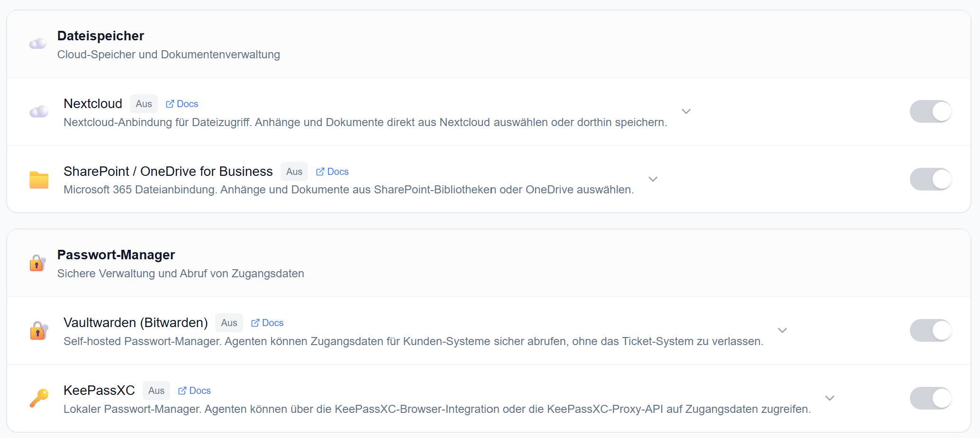Enable the SharePoint / OneDrive toggle
Viewport: 980px width, 438px height.
[x=930, y=179]
